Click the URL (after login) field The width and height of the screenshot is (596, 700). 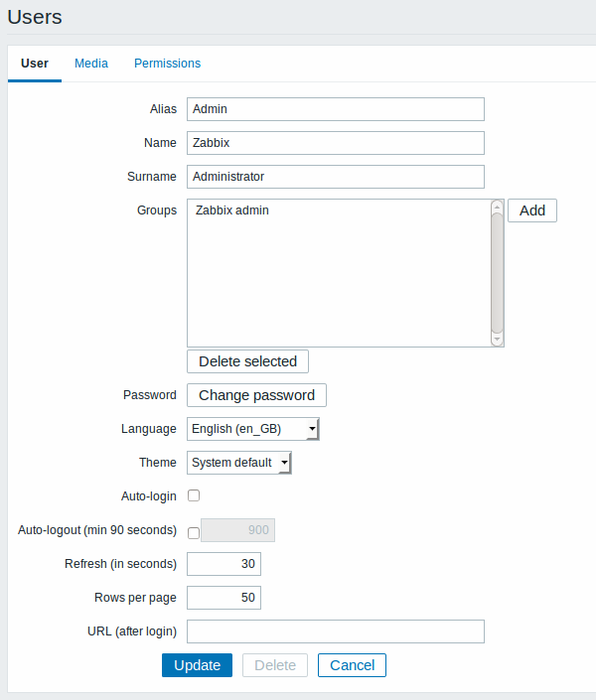pos(336,631)
